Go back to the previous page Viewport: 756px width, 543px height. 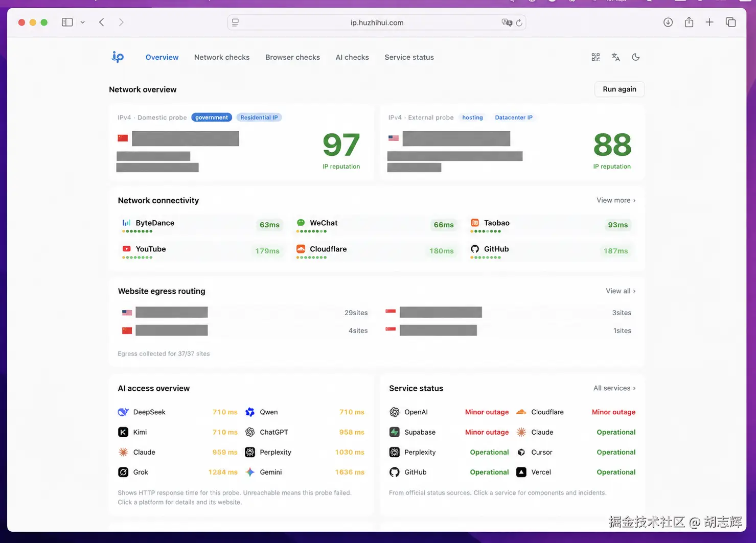coord(102,22)
